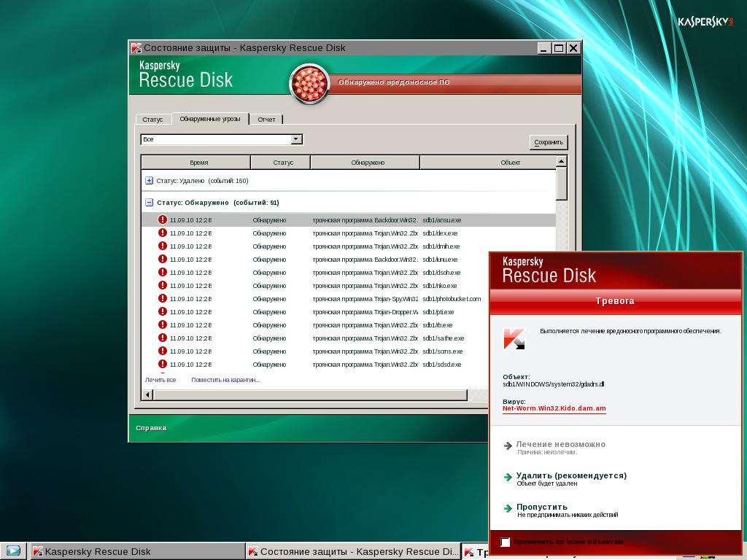Sort by the Время column header
747x560 pixels.
pyautogui.click(x=196, y=163)
